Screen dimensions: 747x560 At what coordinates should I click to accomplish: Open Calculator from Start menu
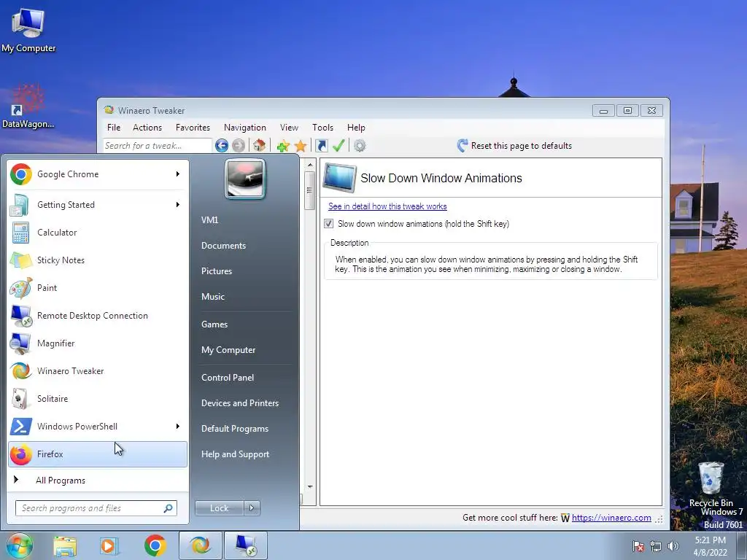click(98, 233)
